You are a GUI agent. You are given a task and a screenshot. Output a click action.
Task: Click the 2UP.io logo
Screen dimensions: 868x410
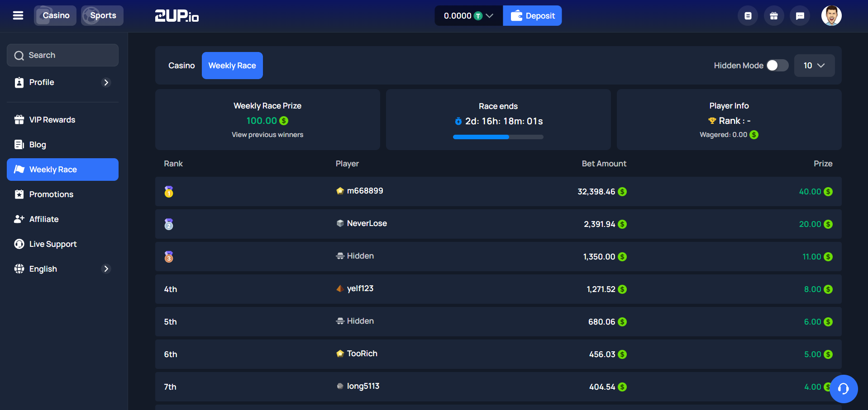coord(176,16)
